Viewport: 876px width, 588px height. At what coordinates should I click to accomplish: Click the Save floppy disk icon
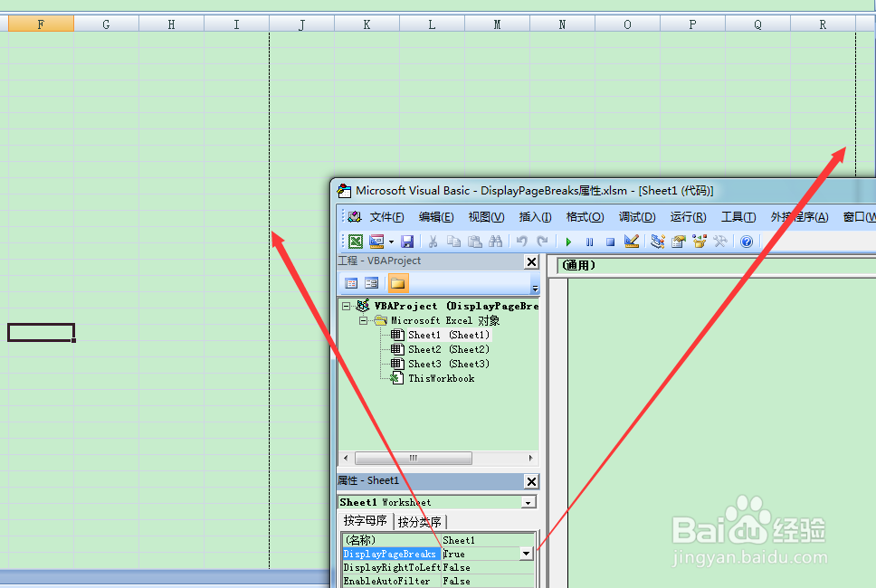click(x=407, y=242)
